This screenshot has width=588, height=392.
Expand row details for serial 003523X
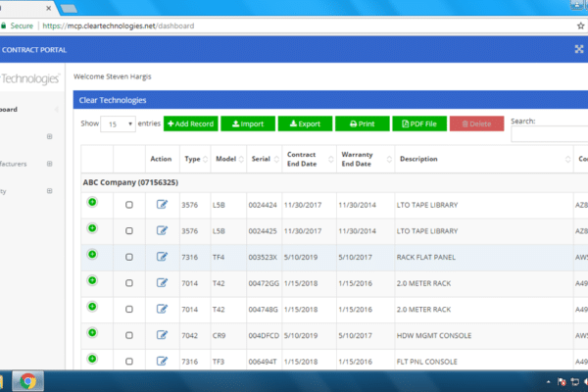(x=92, y=255)
